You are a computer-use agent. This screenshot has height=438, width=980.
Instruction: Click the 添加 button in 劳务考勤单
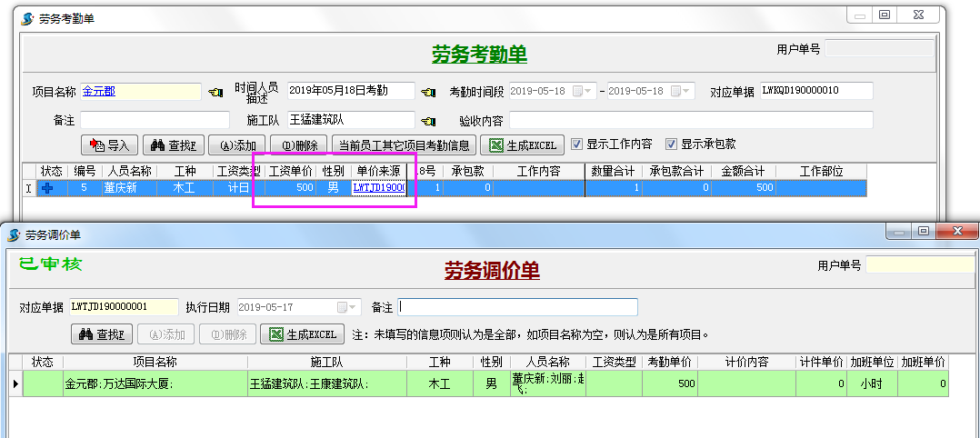pyautogui.click(x=236, y=144)
